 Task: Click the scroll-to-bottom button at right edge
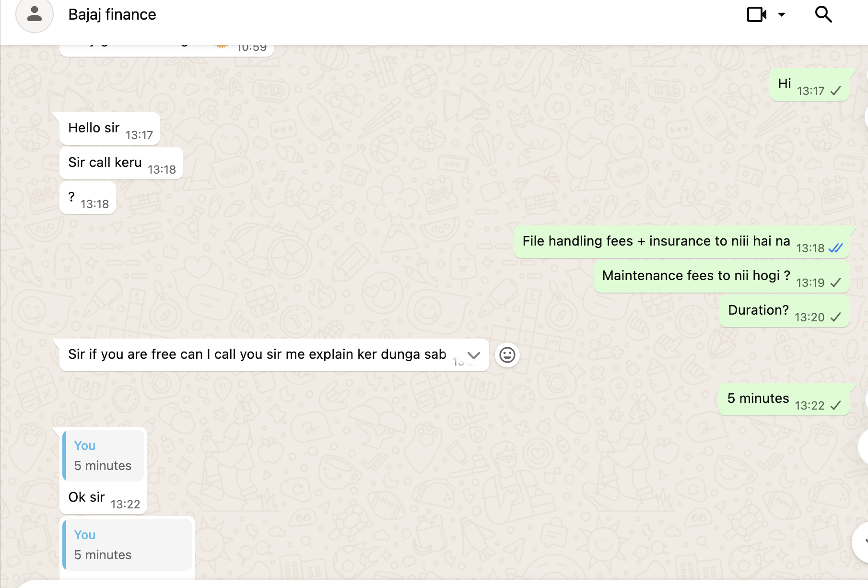862,542
